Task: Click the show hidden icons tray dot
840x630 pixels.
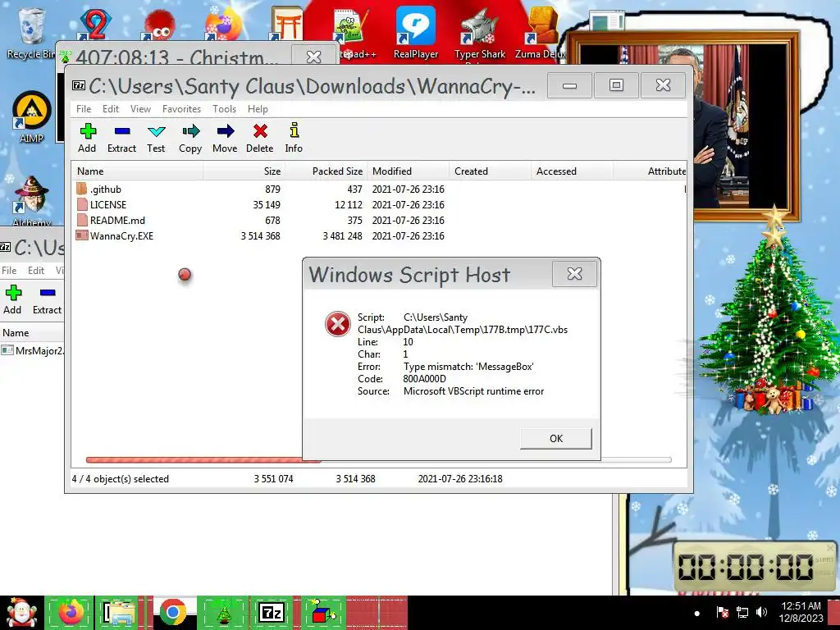Action: (697, 613)
